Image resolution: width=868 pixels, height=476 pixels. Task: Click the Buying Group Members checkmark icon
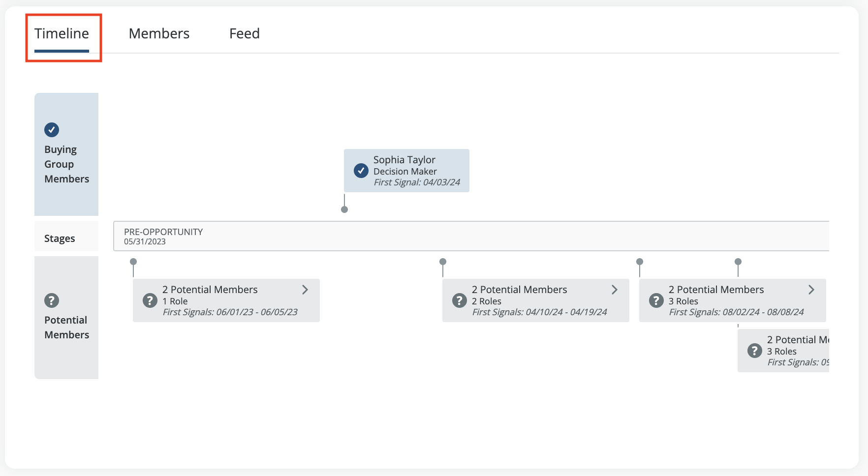click(x=52, y=130)
